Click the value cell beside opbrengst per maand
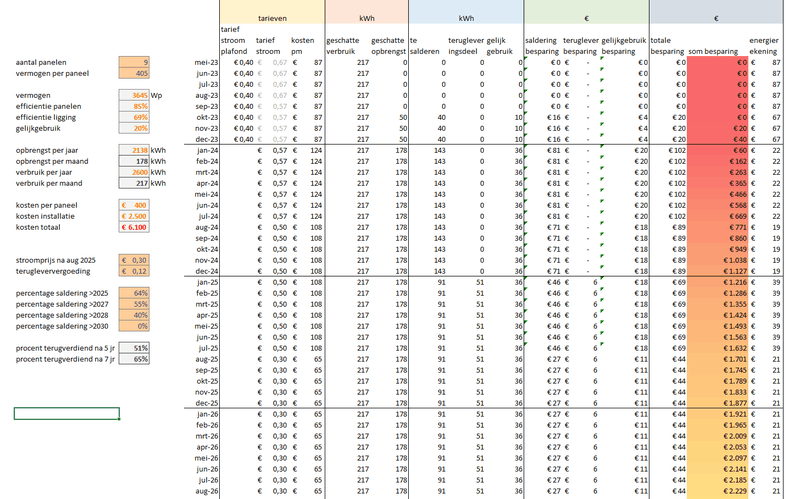Screen dimensions: 800x499 point(134,161)
